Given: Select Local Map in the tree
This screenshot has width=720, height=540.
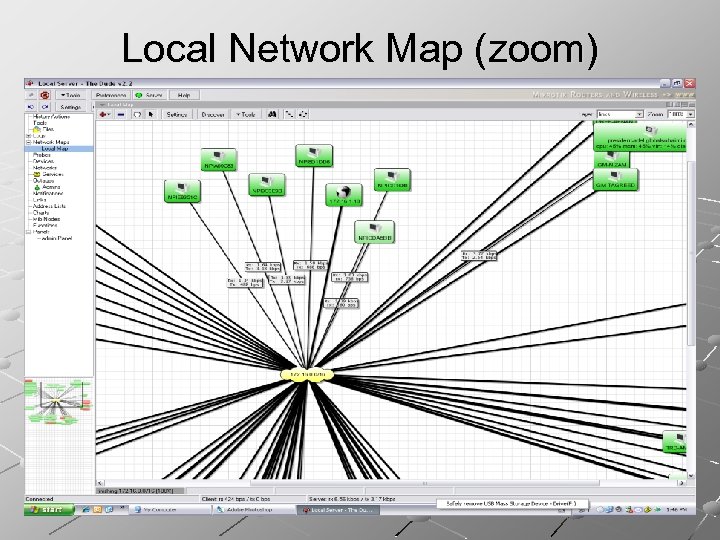Looking at the screenshot, I should [55, 149].
